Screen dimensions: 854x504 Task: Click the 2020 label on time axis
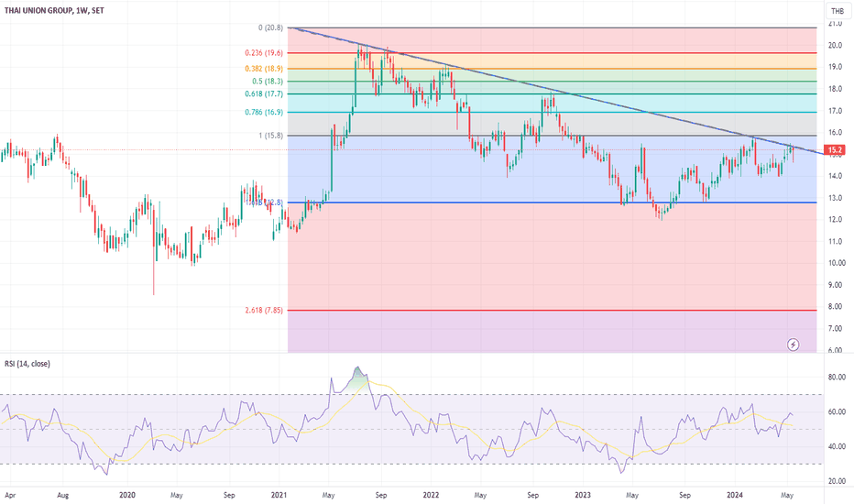click(x=126, y=495)
